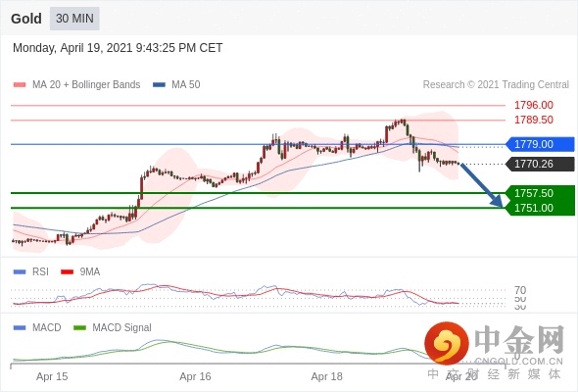Viewport: 578px width, 392px height.
Task: Click the 'MACD Signal' legend label
Action: pyautogui.click(x=122, y=327)
